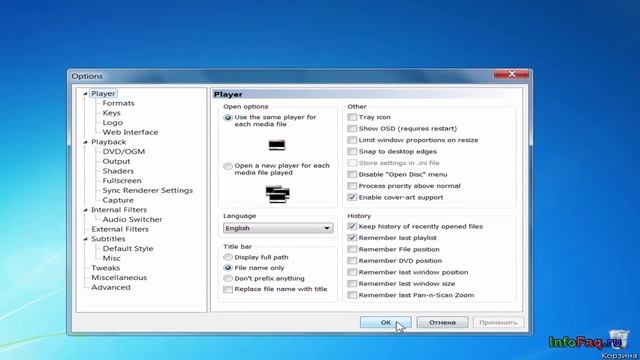Open the Output settings page
This screenshot has height=360, width=640.
click(x=116, y=161)
